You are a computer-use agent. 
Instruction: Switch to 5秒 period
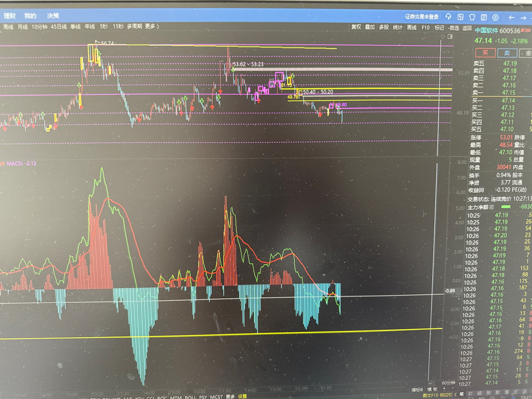click(x=104, y=26)
